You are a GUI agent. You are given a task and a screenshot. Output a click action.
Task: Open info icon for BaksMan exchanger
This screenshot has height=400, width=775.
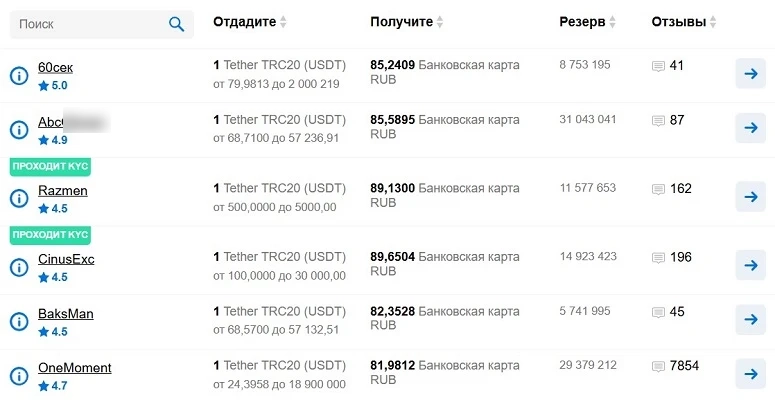[x=19, y=321]
